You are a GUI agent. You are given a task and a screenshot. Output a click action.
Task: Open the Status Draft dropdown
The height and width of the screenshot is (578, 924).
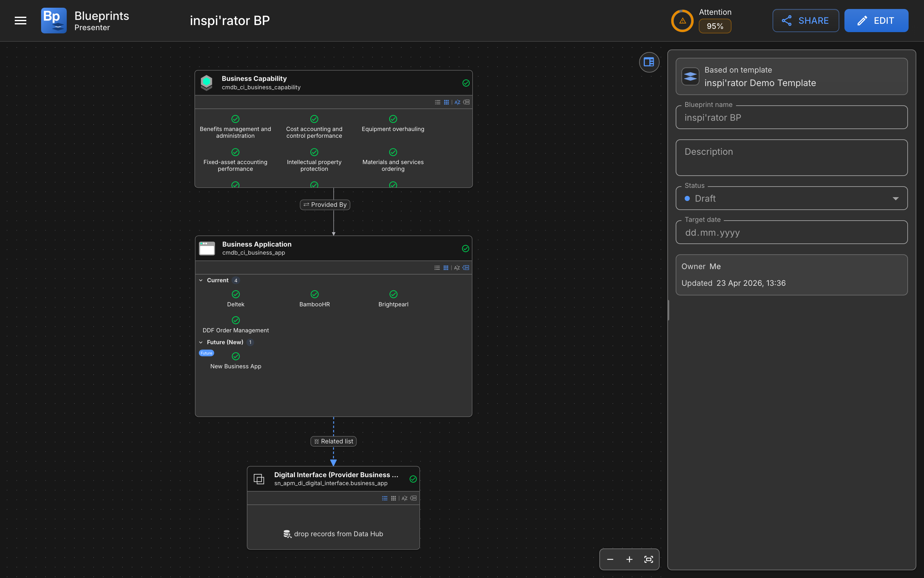[x=791, y=198]
